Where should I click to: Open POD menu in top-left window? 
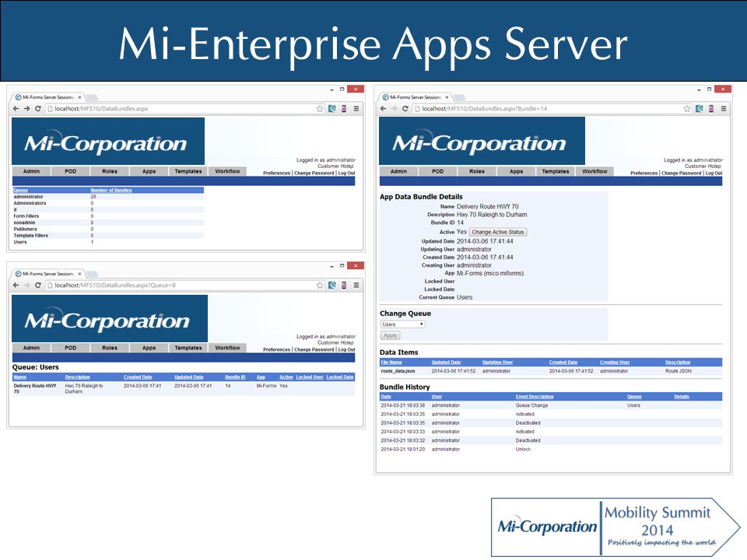tap(71, 171)
